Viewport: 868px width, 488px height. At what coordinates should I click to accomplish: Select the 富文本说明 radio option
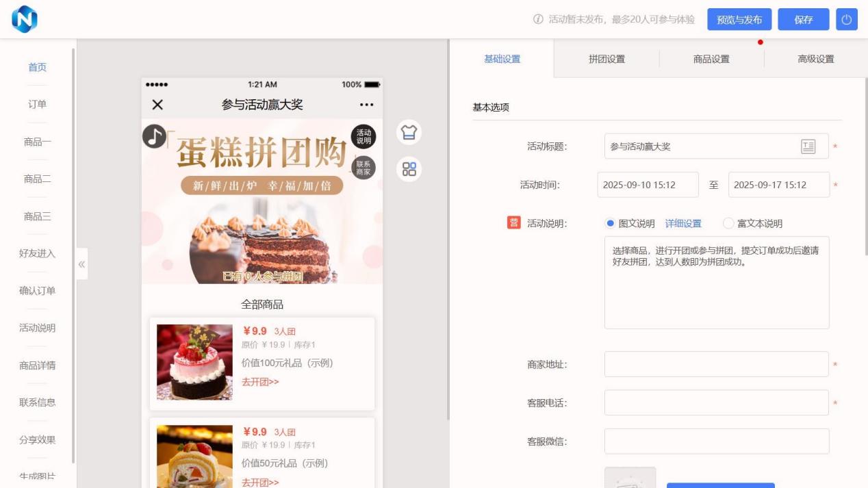pyautogui.click(x=728, y=223)
